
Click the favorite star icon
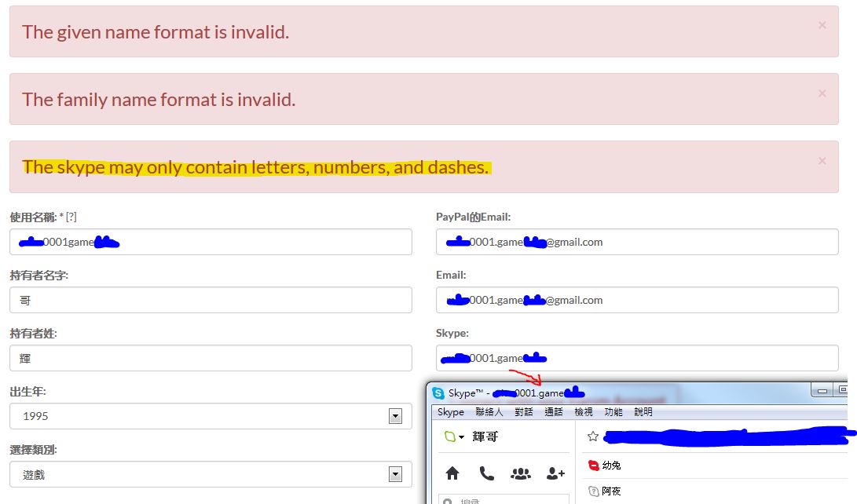click(x=593, y=436)
